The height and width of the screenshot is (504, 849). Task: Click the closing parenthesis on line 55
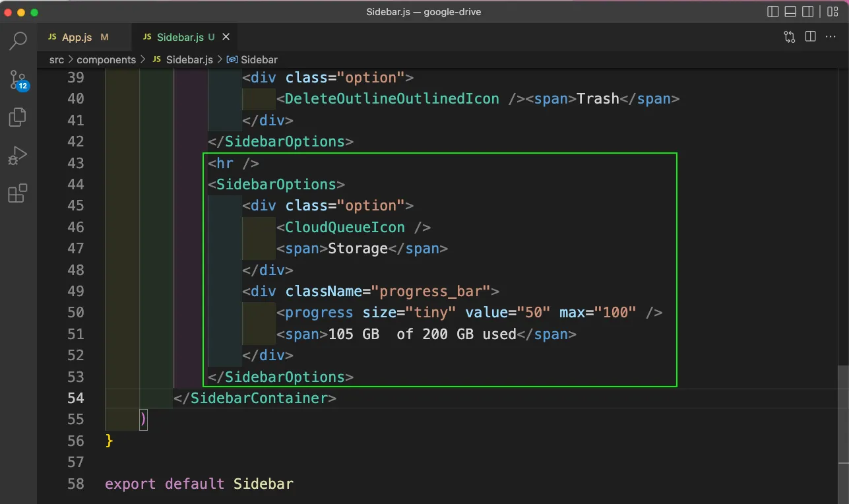coord(143,420)
